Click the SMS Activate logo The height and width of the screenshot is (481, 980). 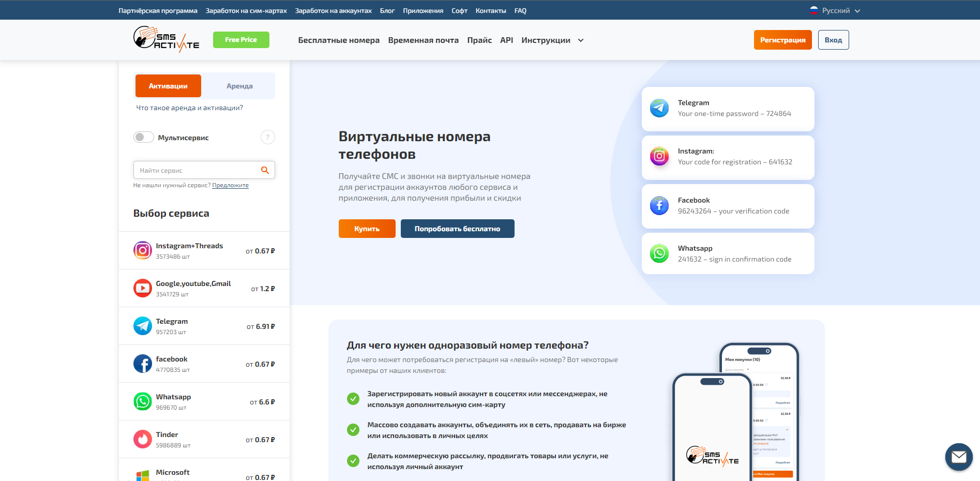click(166, 39)
